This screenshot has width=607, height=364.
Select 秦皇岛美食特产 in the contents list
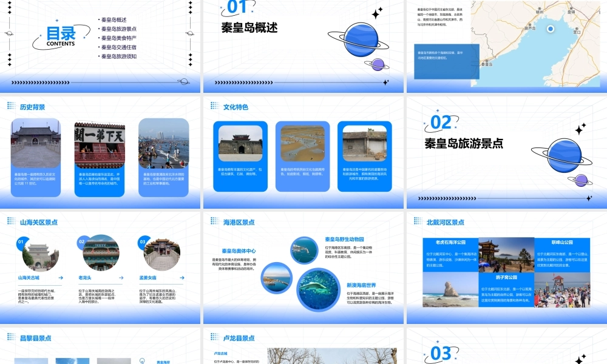pos(119,38)
